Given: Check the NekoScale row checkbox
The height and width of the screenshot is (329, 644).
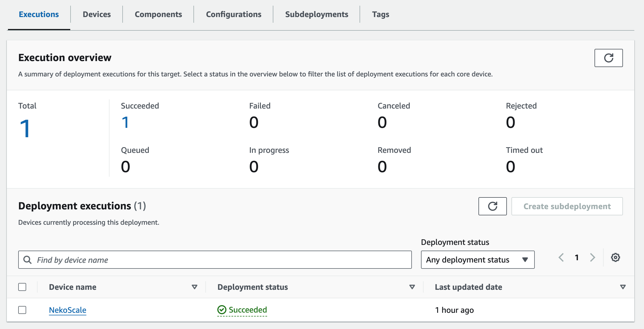Looking at the screenshot, I should [22, 310].
